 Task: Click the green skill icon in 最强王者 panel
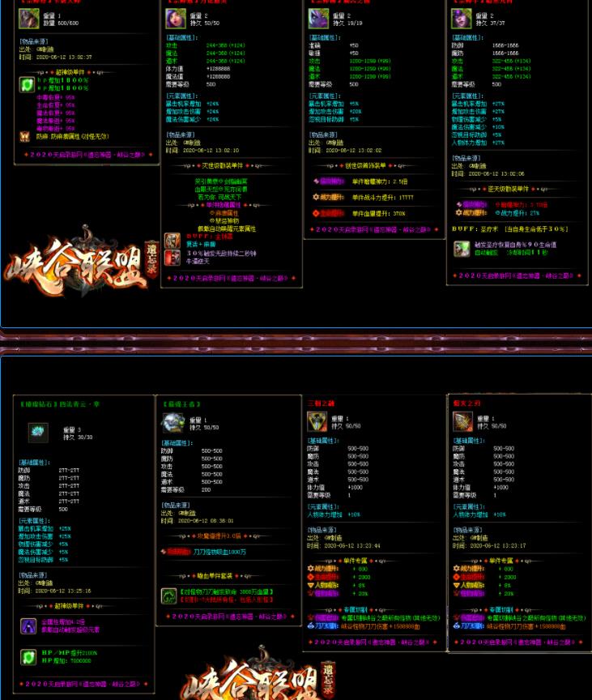pos(168,595)
